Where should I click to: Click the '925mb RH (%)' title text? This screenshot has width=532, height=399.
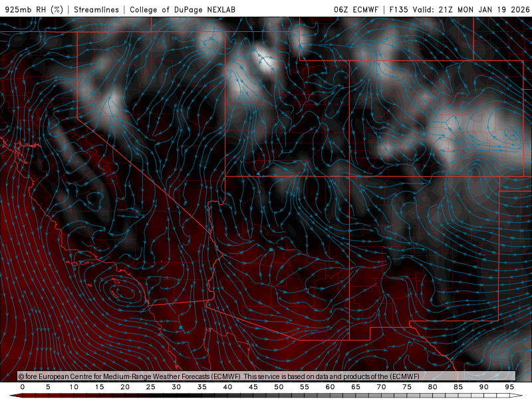35,9
